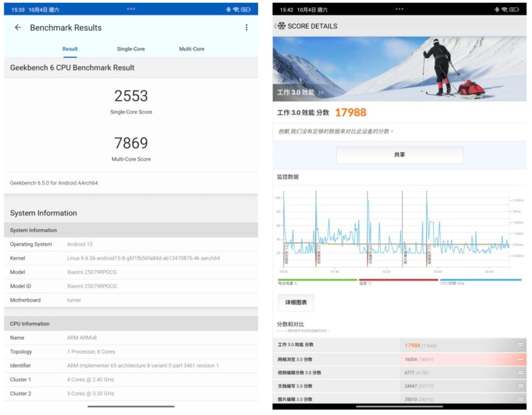Image resolution: width=532 pixels, height=415 pixels.
Task: Switch to the Multi-Core tab
Action: click(192, 49)
